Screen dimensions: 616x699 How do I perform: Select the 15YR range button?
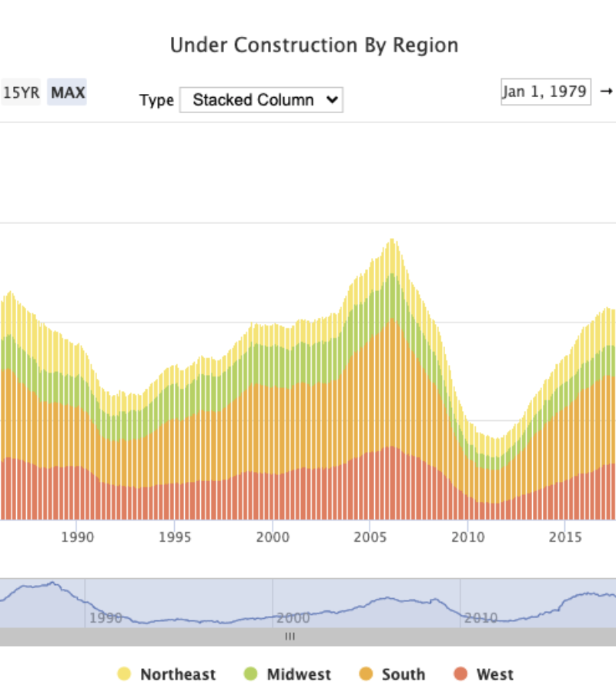tap(21, 93)
